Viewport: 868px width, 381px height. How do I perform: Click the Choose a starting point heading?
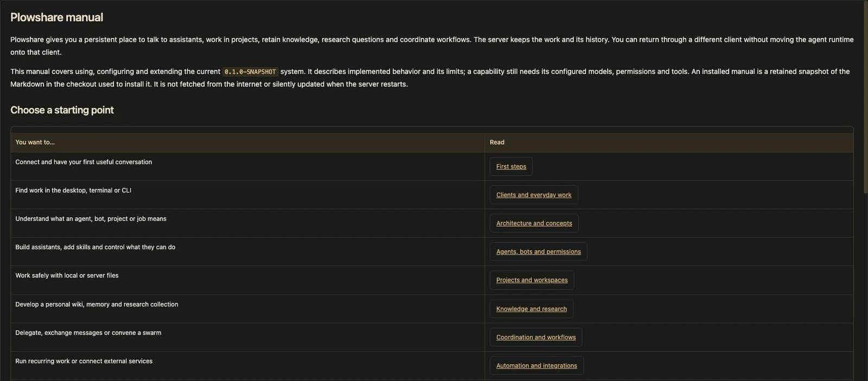pos(62,110)
